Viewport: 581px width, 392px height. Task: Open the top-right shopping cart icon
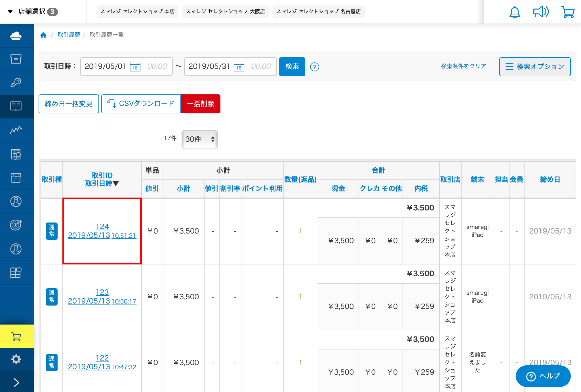pyautogui.click(x=568, y=12)
